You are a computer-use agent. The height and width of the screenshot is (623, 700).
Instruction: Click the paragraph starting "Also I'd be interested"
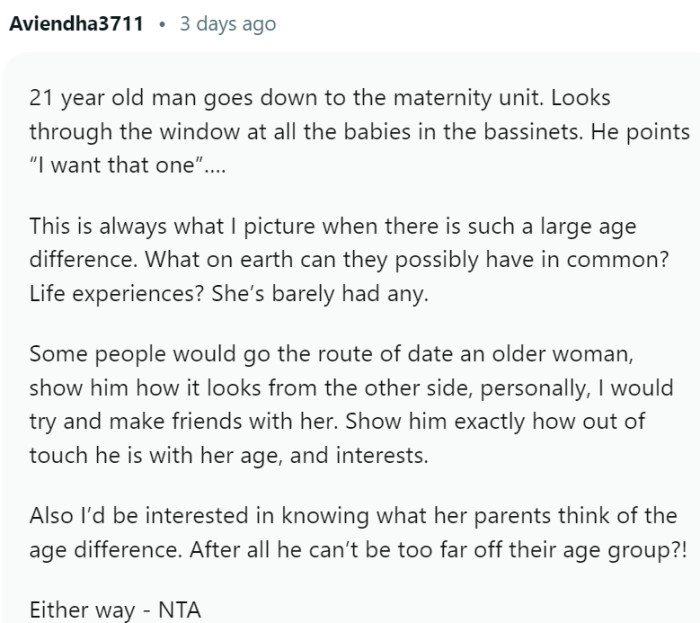click(x=350, y=532)
